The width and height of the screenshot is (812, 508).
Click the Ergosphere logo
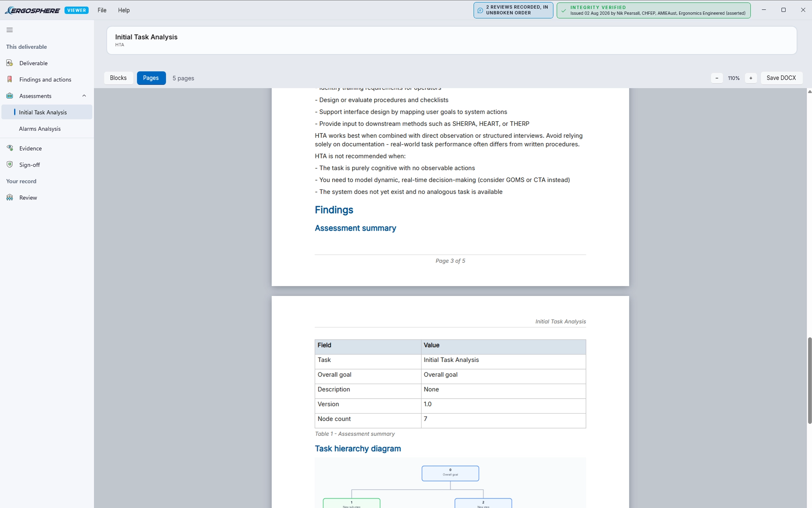[x=33, y=10]
